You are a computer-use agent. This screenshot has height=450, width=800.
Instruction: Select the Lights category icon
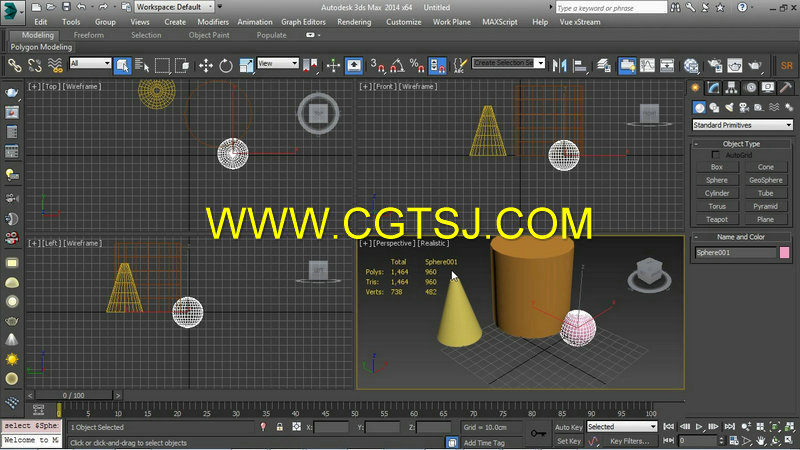pyautogui.click(x=729, y=107)
